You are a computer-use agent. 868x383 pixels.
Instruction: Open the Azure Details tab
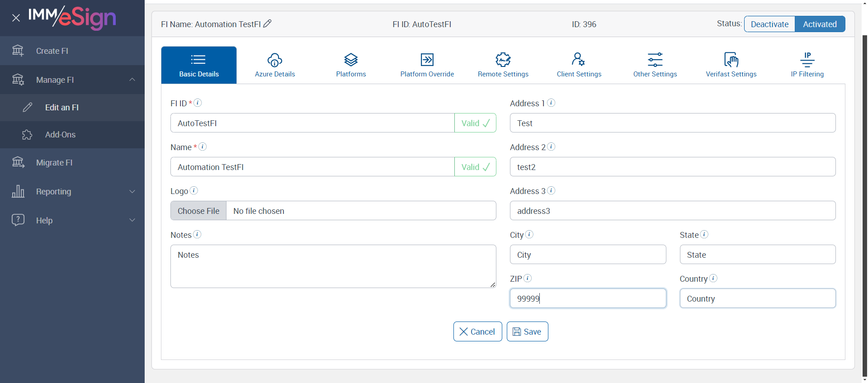coord(275,65)
